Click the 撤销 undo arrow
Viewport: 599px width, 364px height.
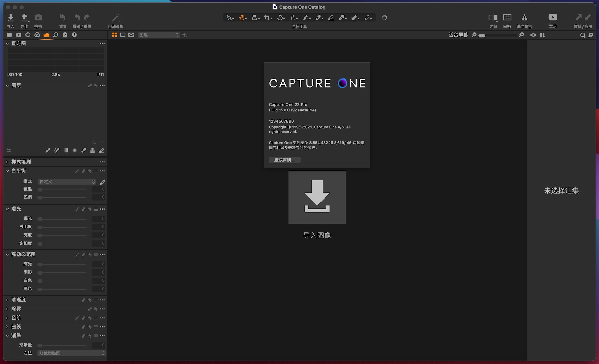tap(77, 17)
